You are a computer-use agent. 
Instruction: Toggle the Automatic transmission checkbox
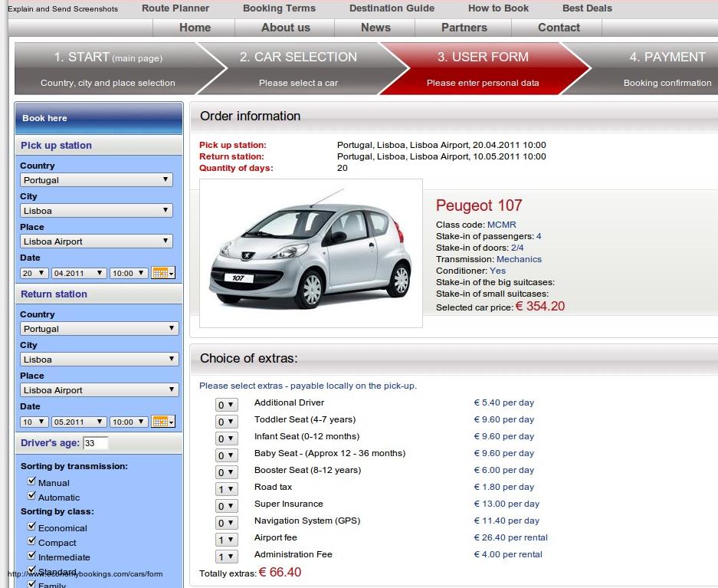pos(31,495)
